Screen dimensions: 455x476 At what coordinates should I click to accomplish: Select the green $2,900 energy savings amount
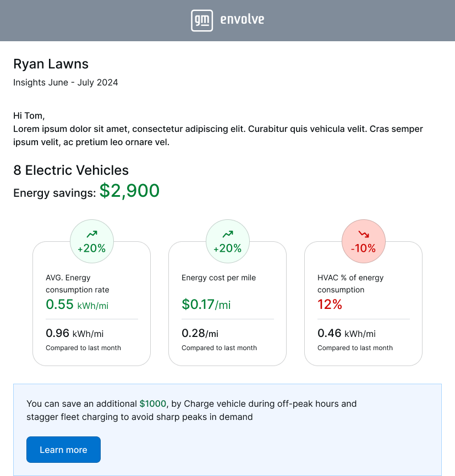[x=129, y=191]
